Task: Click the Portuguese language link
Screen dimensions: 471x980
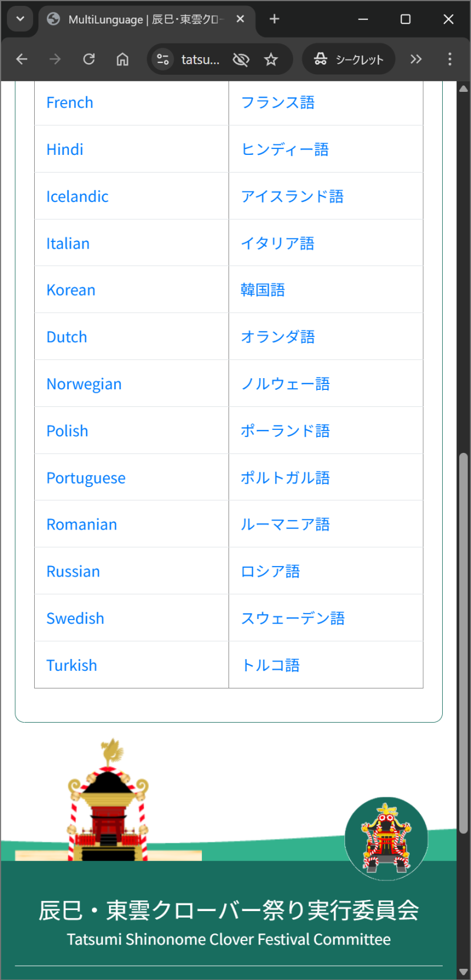Action: tap(86, 478)
